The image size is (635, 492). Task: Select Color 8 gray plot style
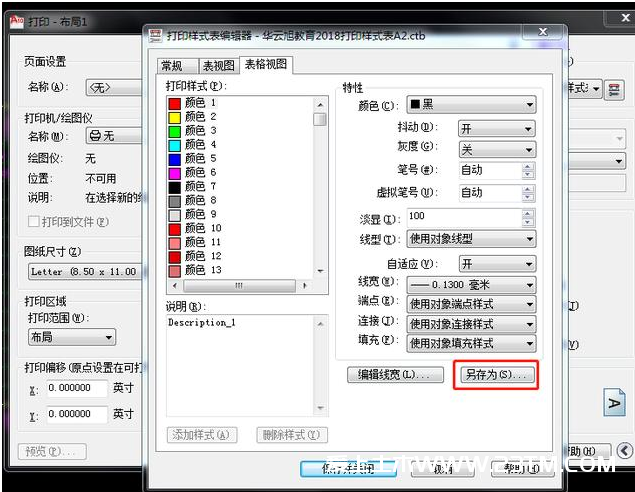[193, 200]
